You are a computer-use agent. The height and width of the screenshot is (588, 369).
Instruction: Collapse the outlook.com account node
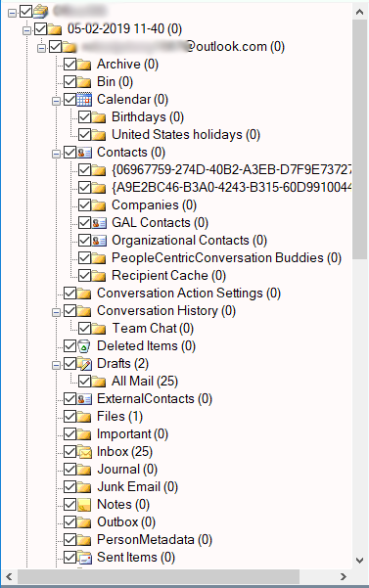coord(41,48)
